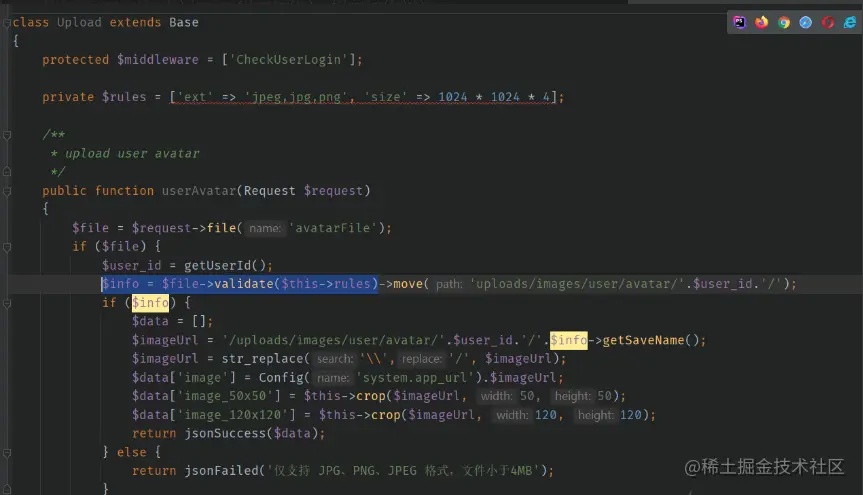Viewport: 863px width, 495px height.
Task: Collapse fold marker at comment end */
Action: [7, 171]
